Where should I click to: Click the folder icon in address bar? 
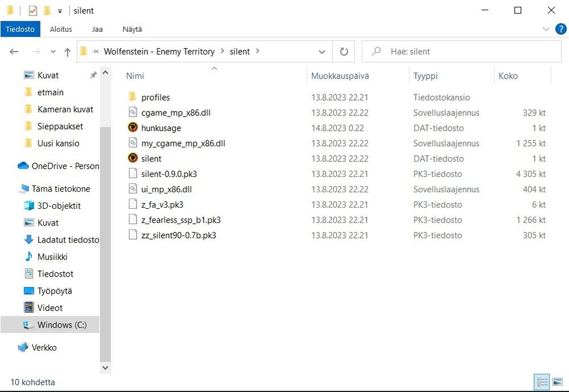click(x=84, y=51)
